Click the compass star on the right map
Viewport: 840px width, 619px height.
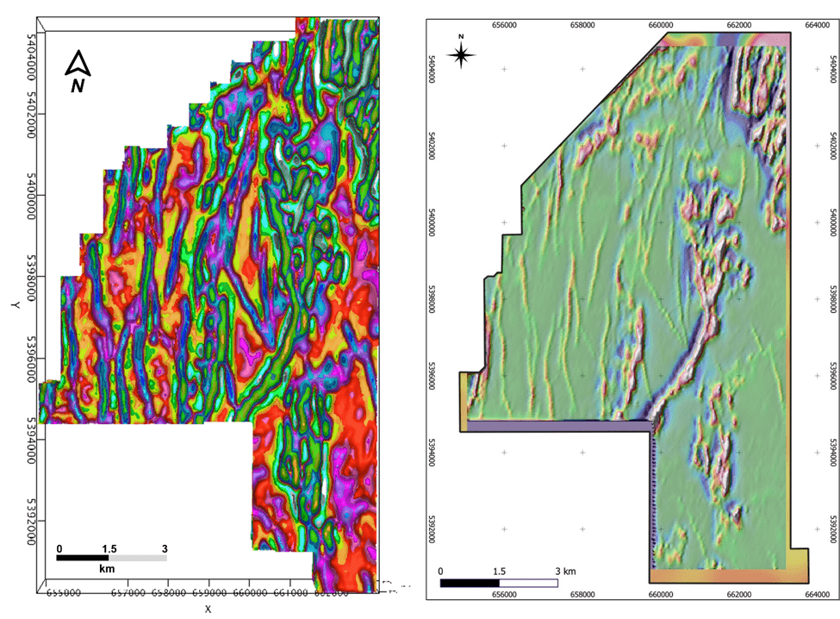coord(461,54)
